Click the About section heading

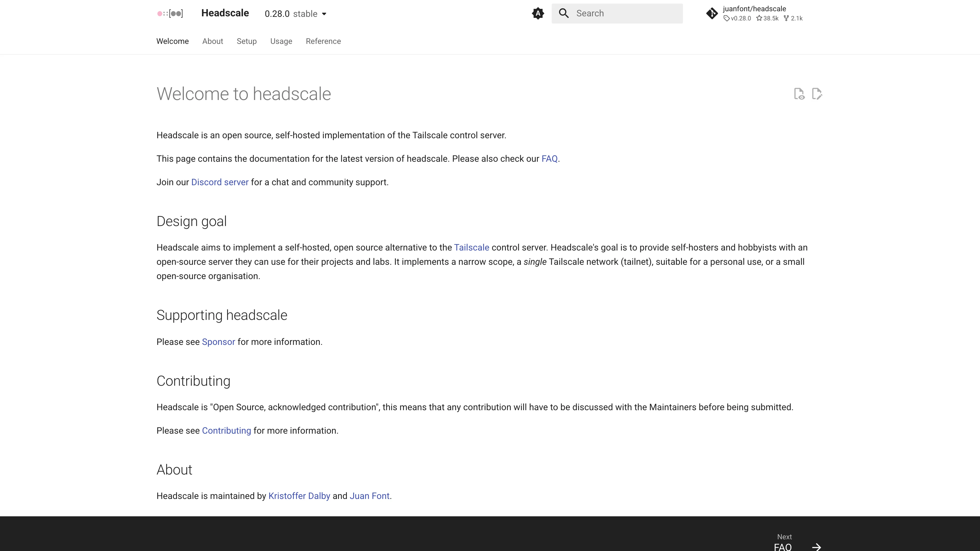(174, 470)
